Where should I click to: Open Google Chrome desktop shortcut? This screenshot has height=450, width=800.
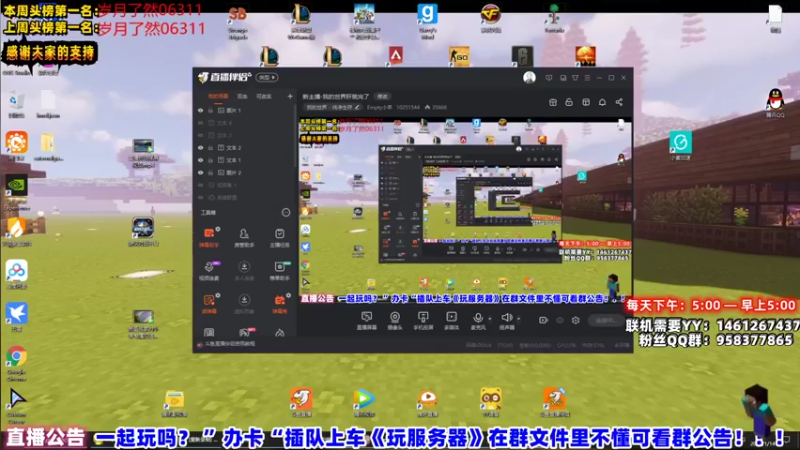pos(16,363)
